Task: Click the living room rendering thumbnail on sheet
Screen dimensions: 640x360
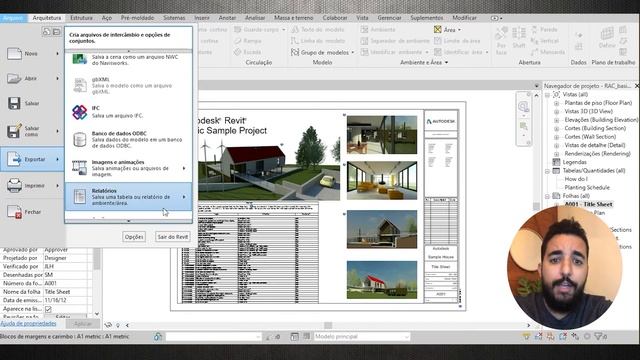Action: [382, 180]
